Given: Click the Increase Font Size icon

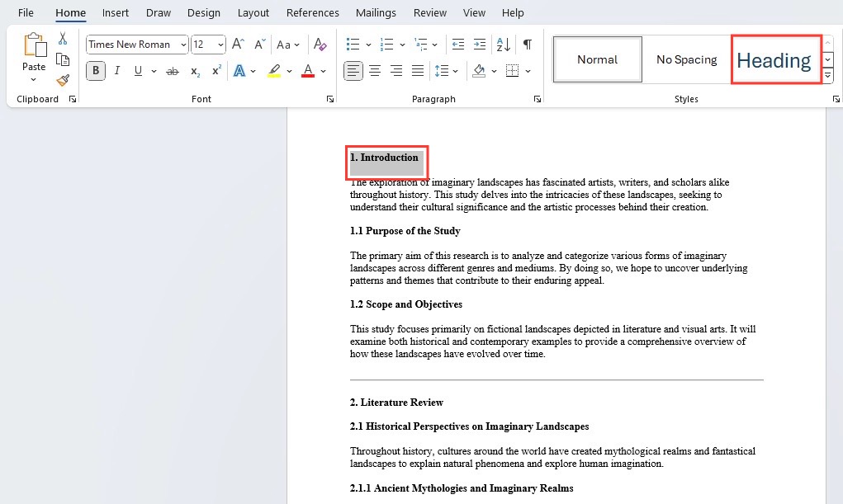Looking at the screenshot, I should tap(238, 44).
